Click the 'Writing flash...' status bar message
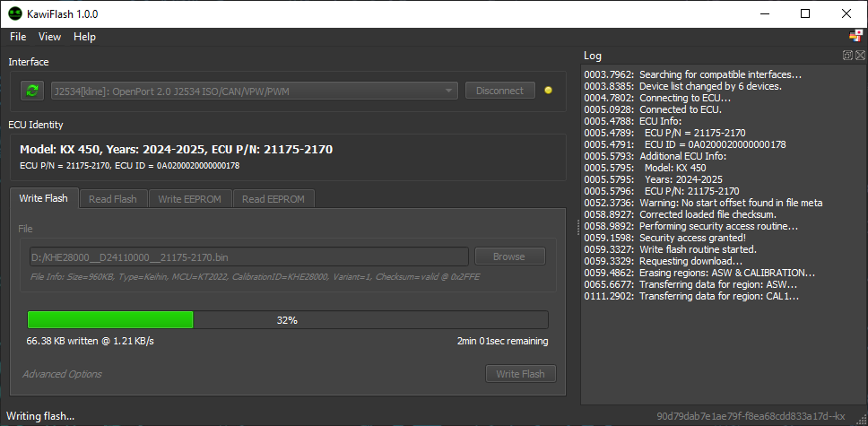 [x=40, y=416]
